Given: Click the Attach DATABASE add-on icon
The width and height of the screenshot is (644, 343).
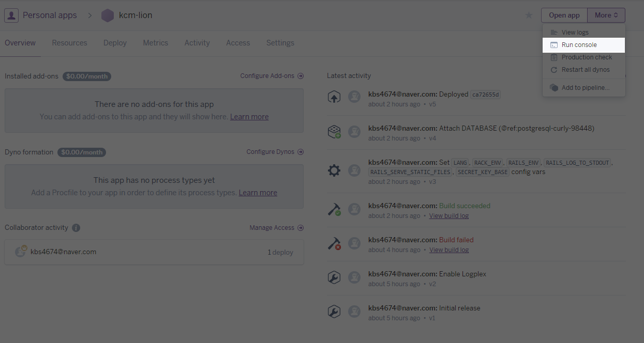Looking at the screenshot, I should pos(334,131).
